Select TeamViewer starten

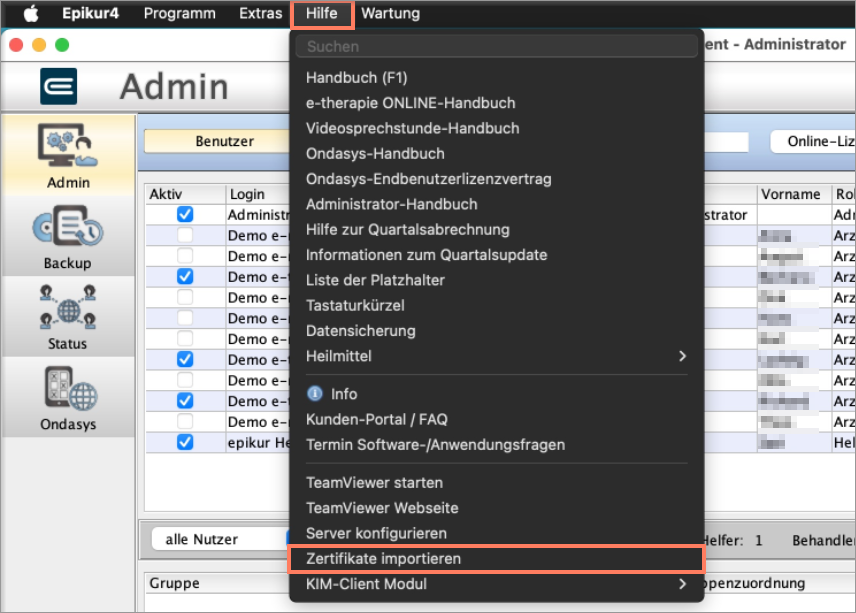[497, 483]
